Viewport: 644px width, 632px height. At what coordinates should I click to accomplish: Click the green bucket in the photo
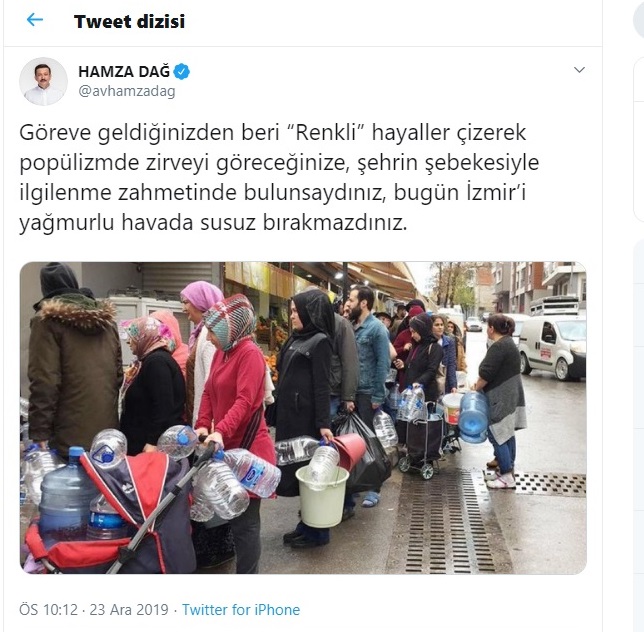tap(322, 496)
